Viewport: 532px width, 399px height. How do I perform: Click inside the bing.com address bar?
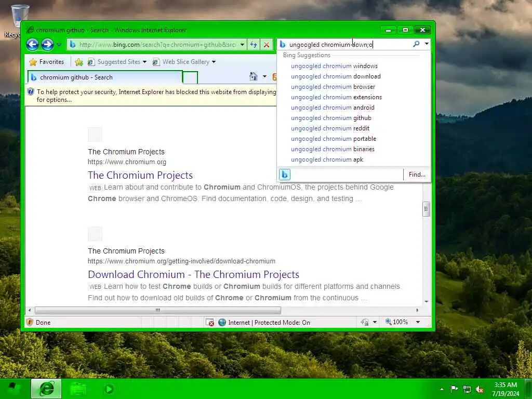[157, 45]
